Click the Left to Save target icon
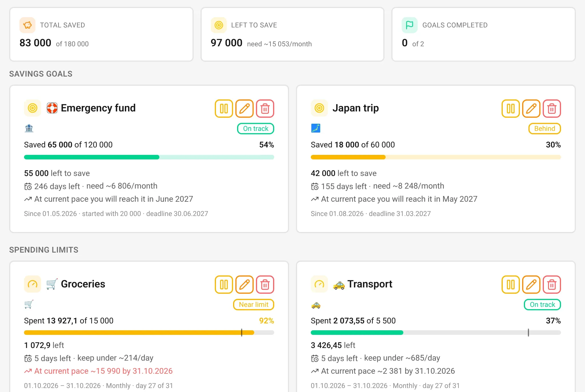The height and width of the screenshot is (392, 585). [219, 25]
